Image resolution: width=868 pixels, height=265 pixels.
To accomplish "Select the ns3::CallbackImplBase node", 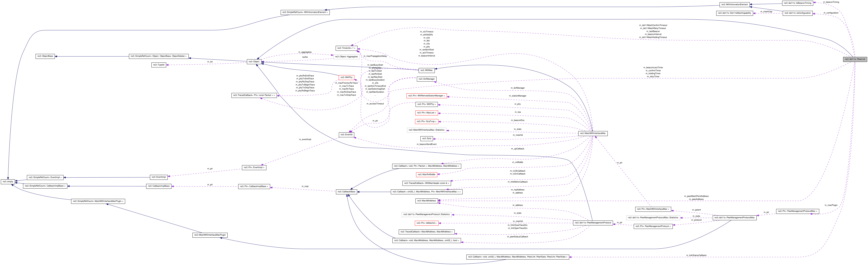I will [x=159, y=186].
